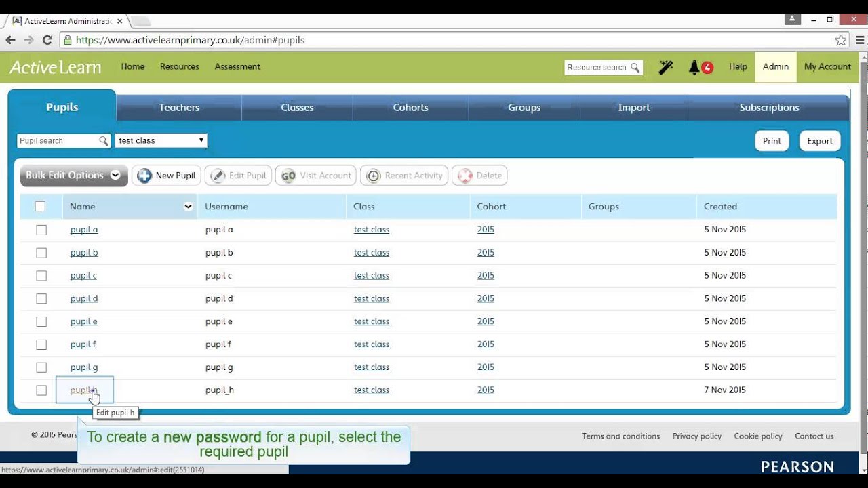The width and height of the screenshot is (868, 488).
Task: Click the Visit Account button
Action: click(316, 176)
